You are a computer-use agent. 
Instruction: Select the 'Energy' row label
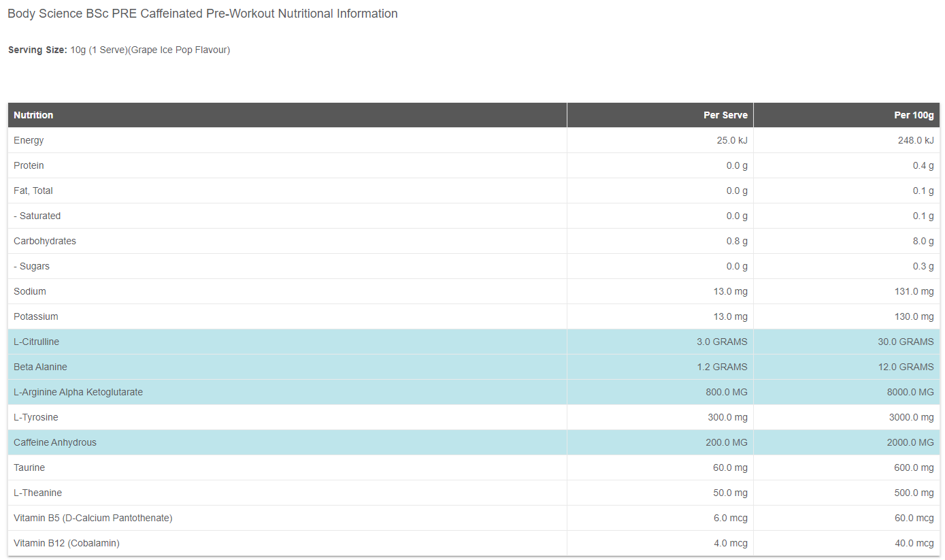(29, 140)
